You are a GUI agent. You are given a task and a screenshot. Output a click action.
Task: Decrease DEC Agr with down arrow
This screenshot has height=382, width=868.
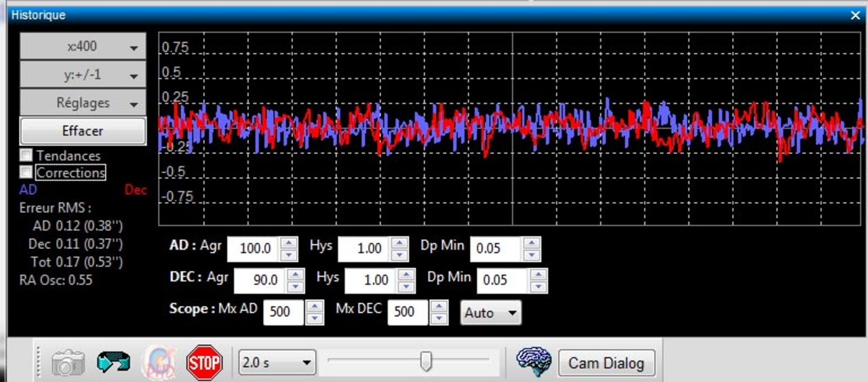(296, 287)
